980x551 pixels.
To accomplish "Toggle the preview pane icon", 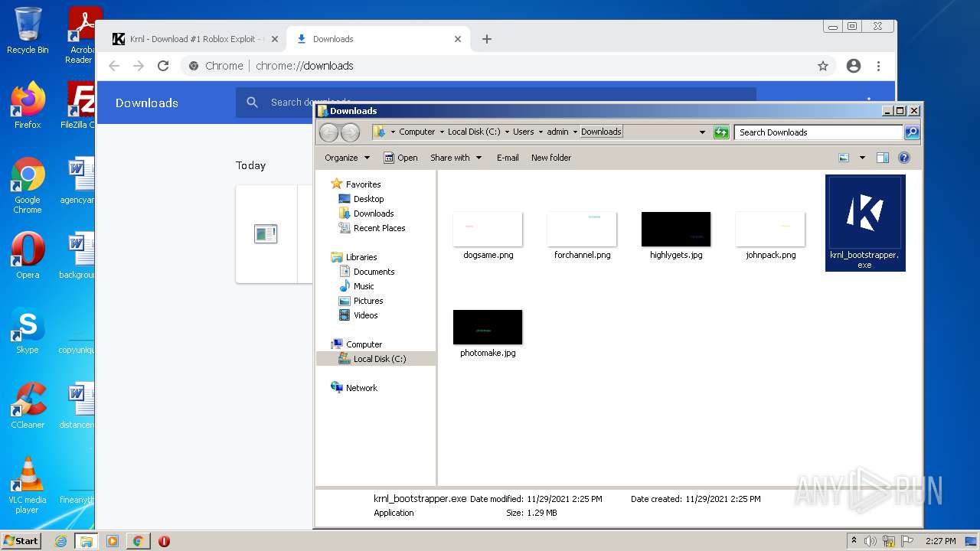I will (882, 158).
